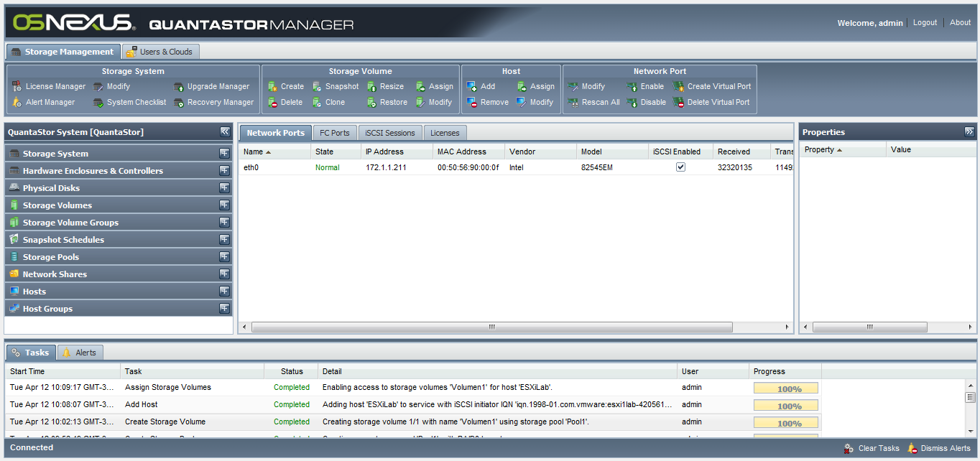
Task: Click the Logout link
Action: 925,23
